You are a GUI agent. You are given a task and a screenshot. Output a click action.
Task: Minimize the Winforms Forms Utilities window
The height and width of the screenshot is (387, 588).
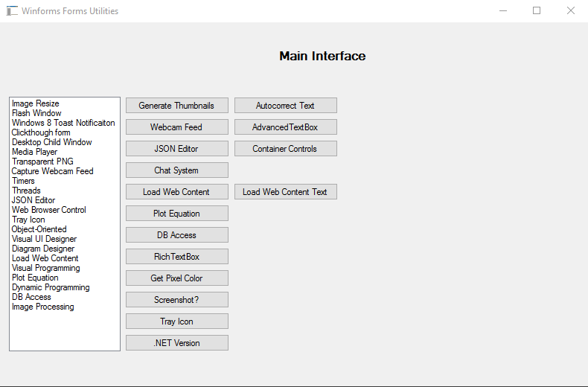click(503, 11)
